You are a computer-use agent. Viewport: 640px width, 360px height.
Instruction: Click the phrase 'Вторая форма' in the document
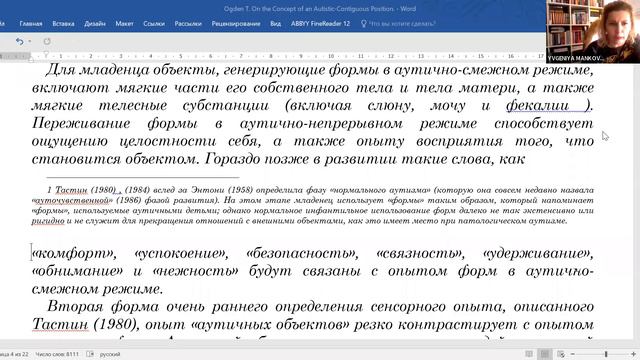tap(103, 306)
